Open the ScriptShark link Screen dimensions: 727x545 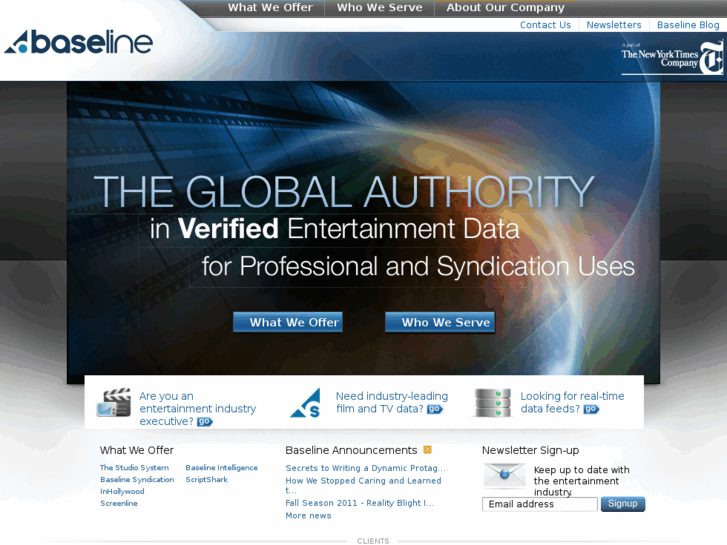[207, 480]
